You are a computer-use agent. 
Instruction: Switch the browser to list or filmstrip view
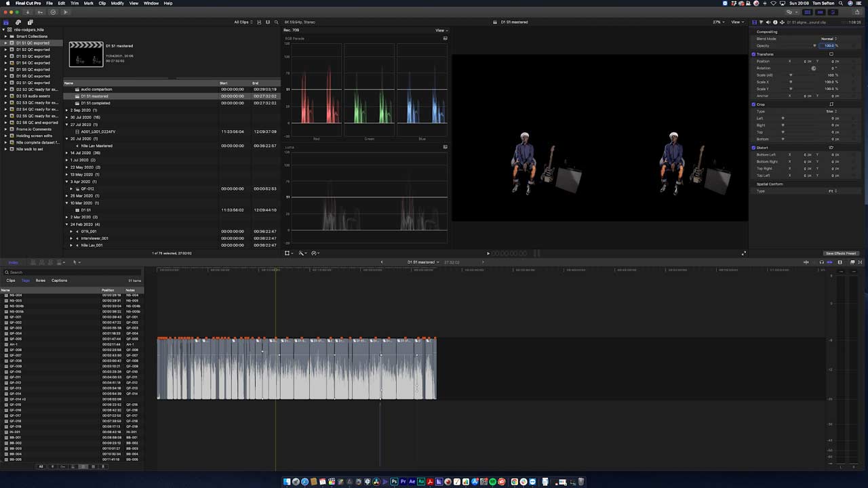(259, 22)
